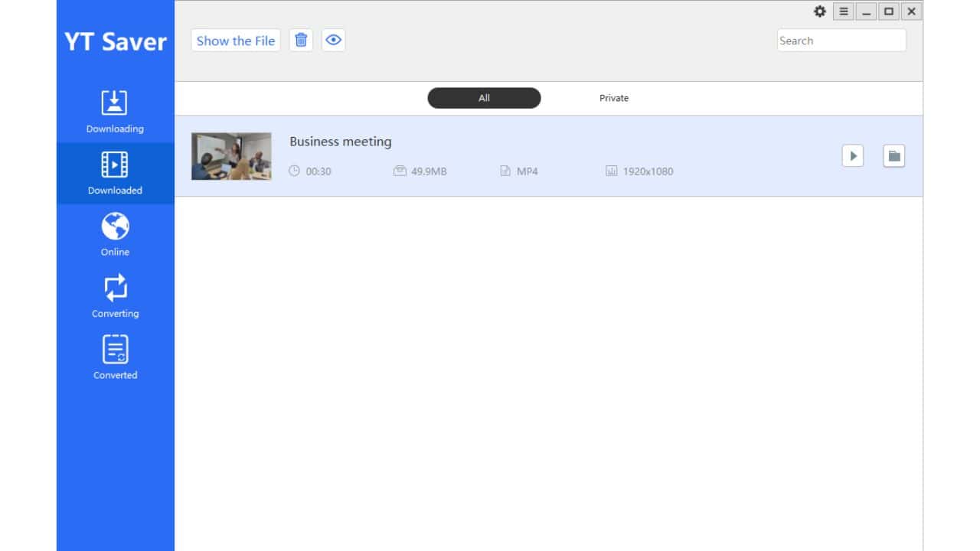Screen dimensions: 980x551
Task: Click the Business meeting video thumbnail
Action: (231, 155)
